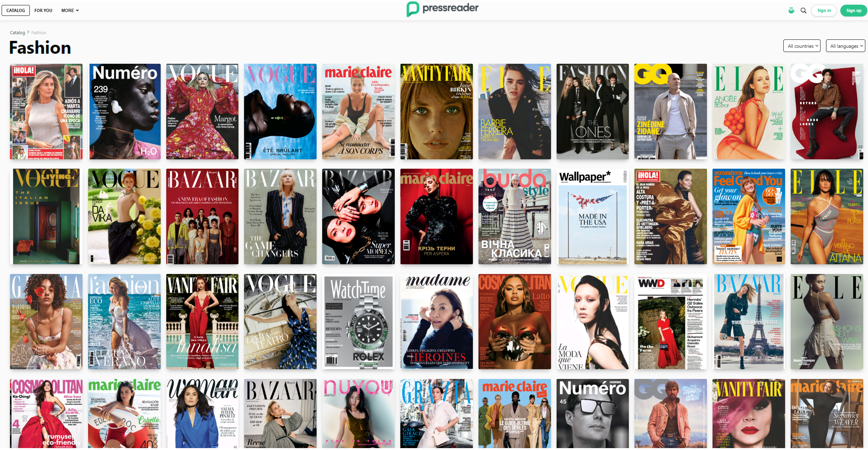
Task: Open the All countries dropdown
Action: (802, 46)
